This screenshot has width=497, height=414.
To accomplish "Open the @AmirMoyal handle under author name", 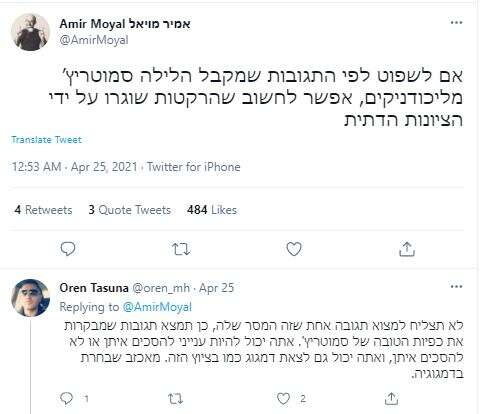I will coord(94,40).
